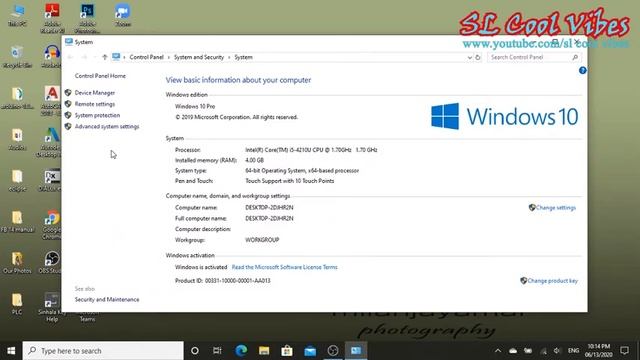
Task: Open Remote settings link
Action: (x=95, y=104)
